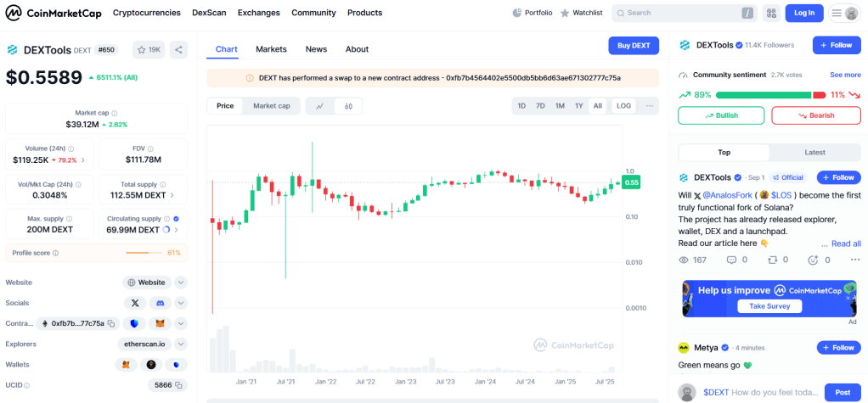Select candlestick chart icon
Viewport: 868px width, 403px height.
(348, 106)
